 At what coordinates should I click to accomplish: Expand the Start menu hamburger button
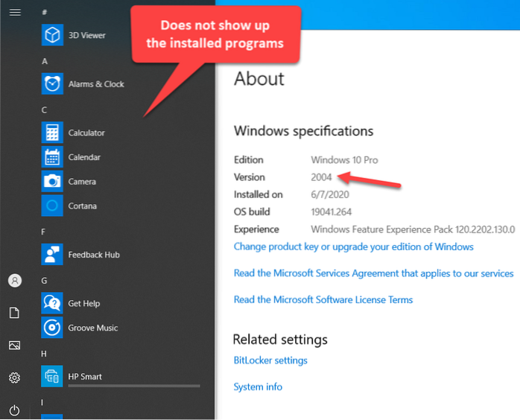(14, 13)
